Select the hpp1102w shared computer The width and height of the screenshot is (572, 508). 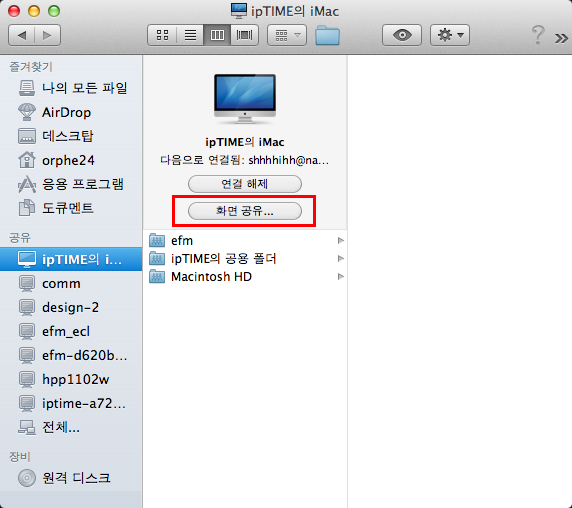[x=71, y=379]
